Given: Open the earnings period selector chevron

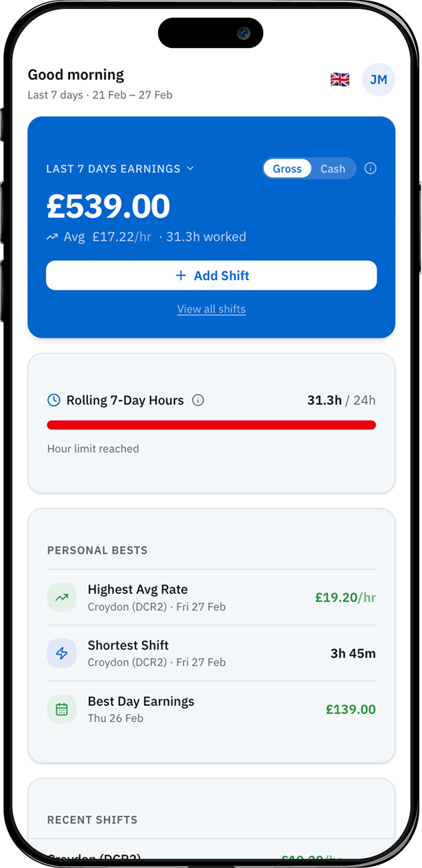Looking at the screenshot, I should [190, 168].
